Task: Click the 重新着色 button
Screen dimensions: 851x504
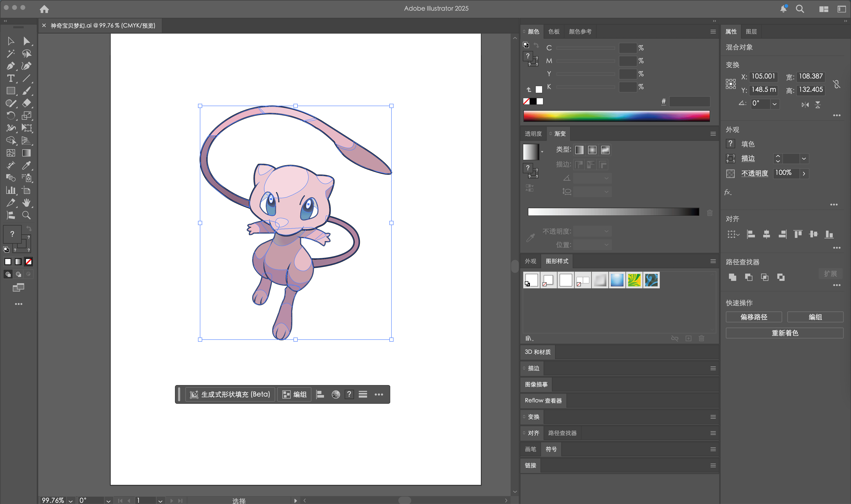Action: coord(785,333)
